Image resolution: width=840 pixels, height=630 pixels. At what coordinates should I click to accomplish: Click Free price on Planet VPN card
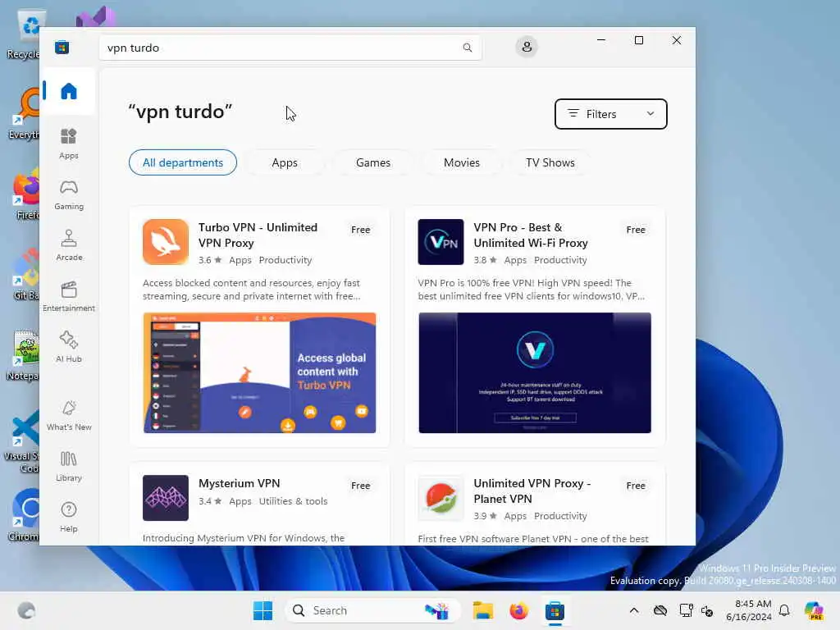[636, 486]
